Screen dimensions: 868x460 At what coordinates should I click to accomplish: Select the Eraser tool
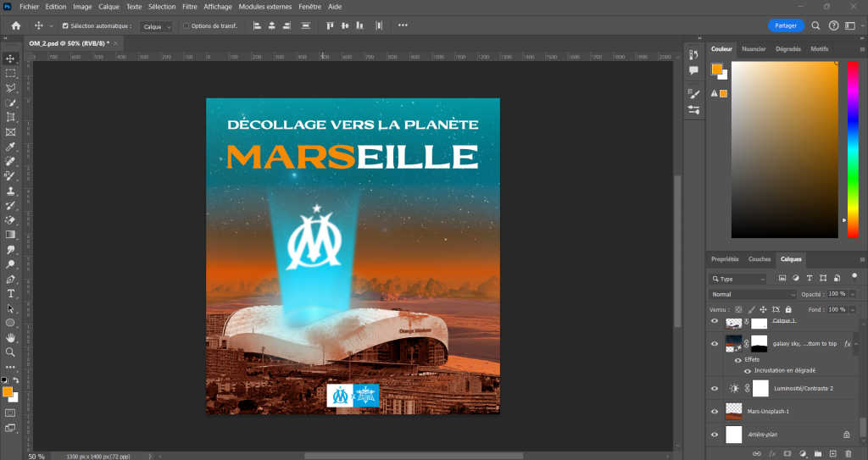click(x=10, y=220)
